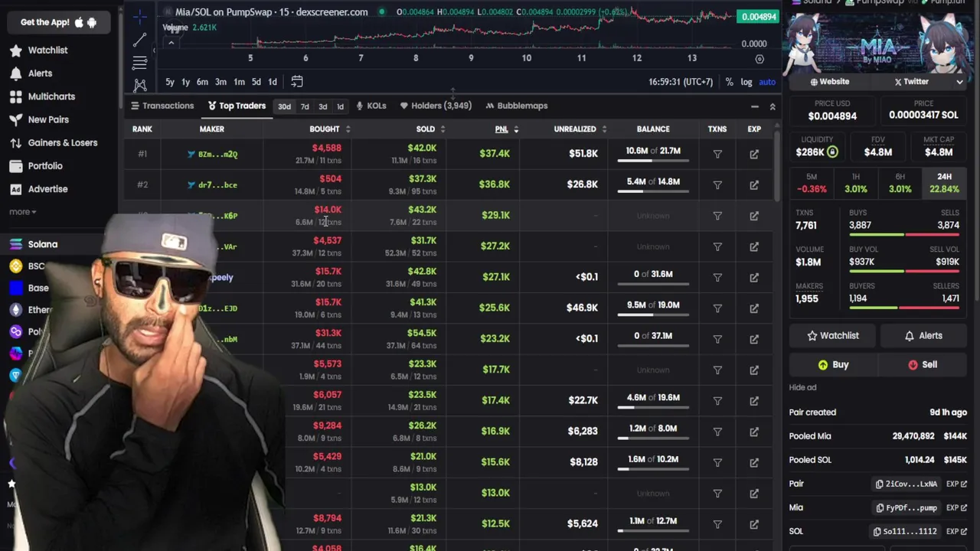Select the Top Traders tab
Screen dimensions: 980x551
237,106
